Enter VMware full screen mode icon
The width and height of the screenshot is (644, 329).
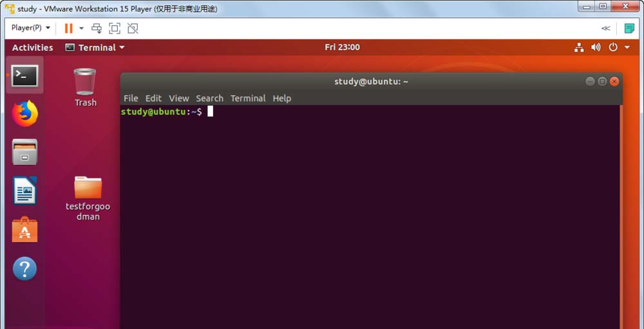point(115,28)
